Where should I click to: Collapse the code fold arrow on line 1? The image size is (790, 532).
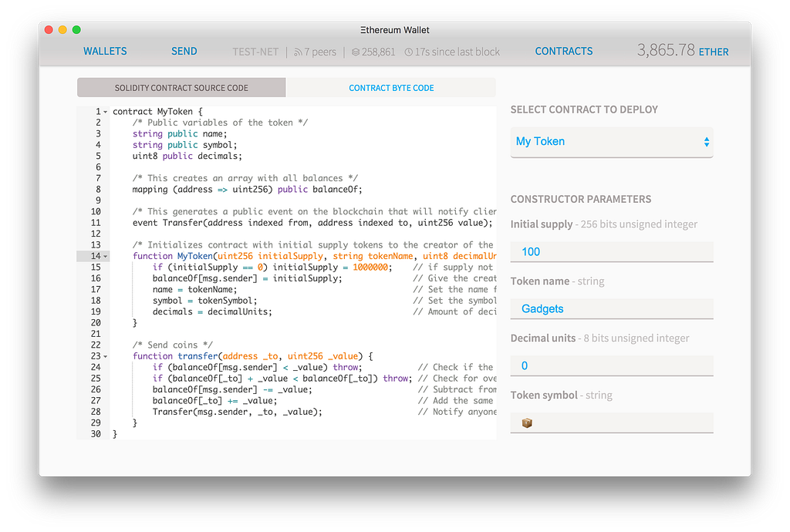105,112
